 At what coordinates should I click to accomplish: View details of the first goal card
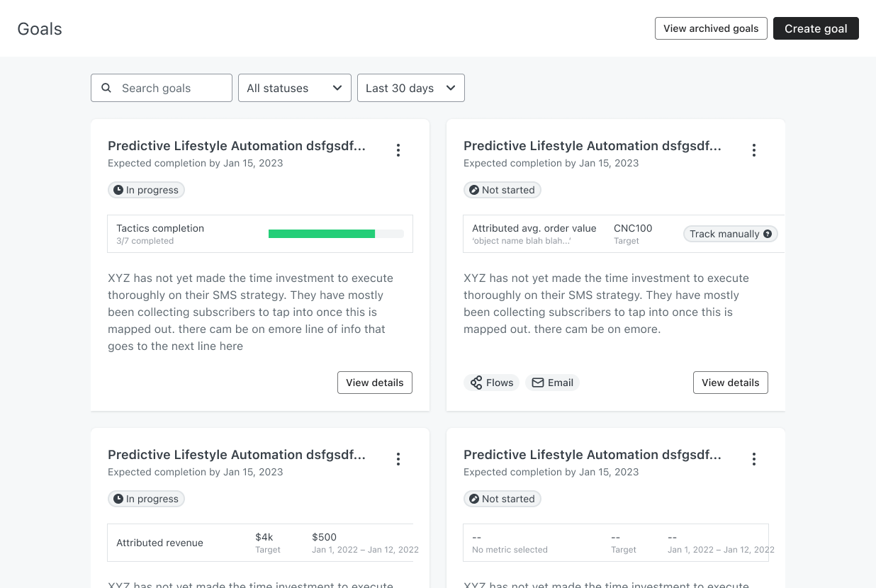pyautogui.click(x=375, y=383)
